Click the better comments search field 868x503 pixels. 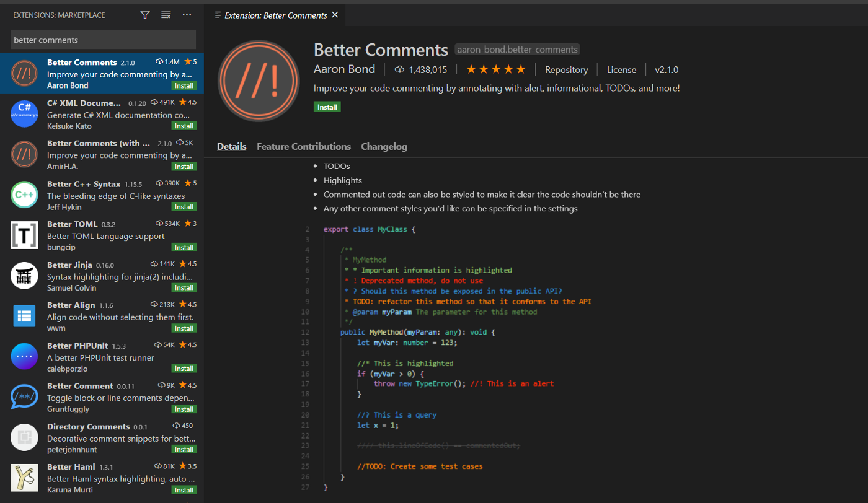coord(103,40)
